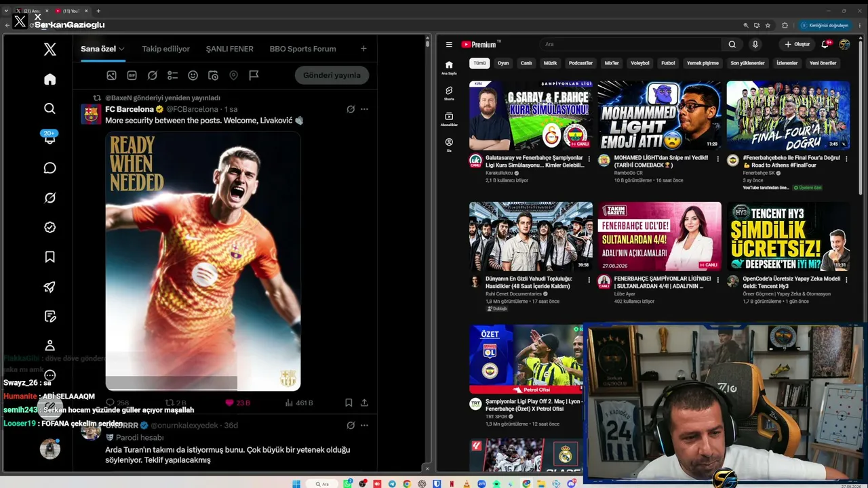
Task: Open Ana Sayfa in YouTube sidebar
Action: point(449,68)
